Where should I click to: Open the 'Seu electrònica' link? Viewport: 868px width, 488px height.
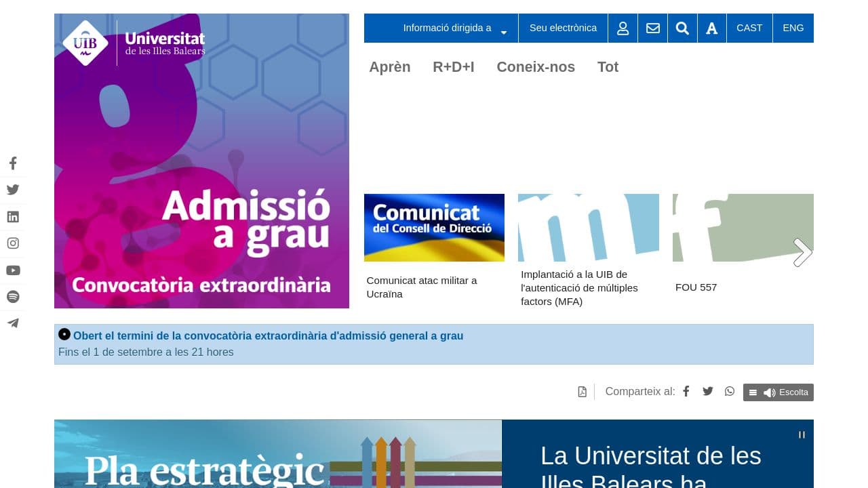pyautogui.click(x=563, y=28)
